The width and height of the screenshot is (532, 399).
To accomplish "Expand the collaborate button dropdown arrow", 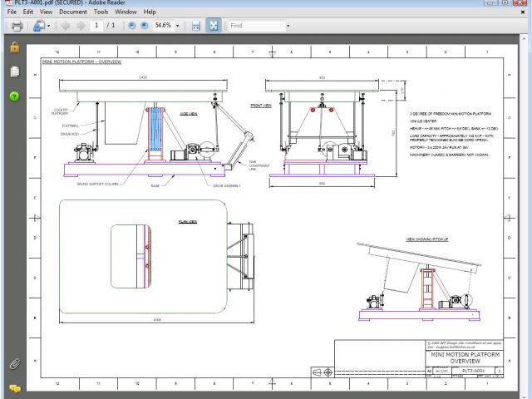I will coord(49,26).
